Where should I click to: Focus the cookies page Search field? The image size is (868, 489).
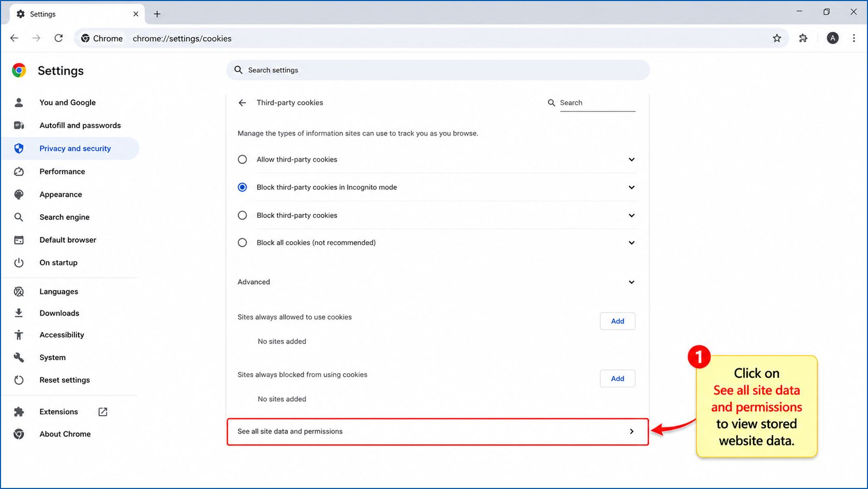(x=598, y=103)
